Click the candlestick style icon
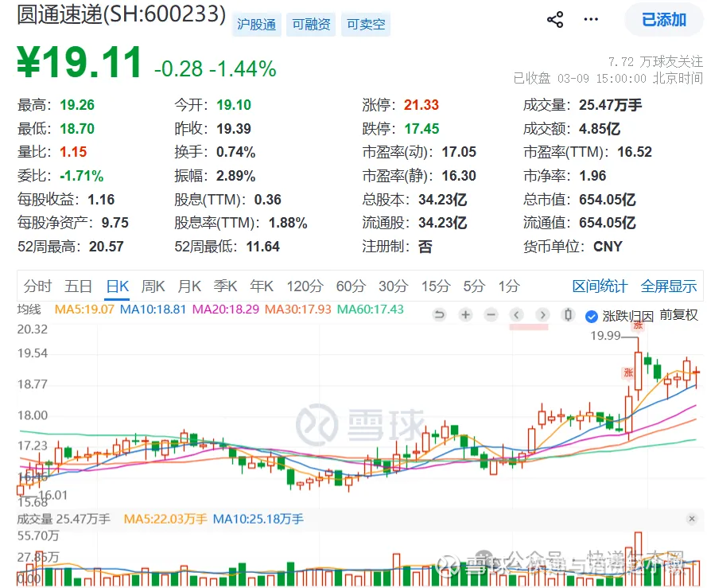This screenshot has height=588, width=707. click(x=569, y=314)
